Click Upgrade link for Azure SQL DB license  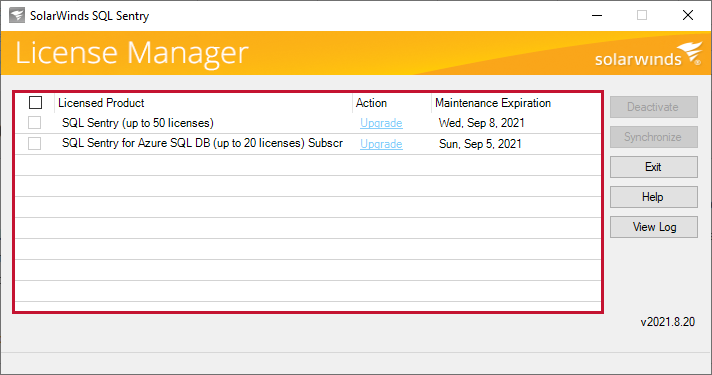381,144
